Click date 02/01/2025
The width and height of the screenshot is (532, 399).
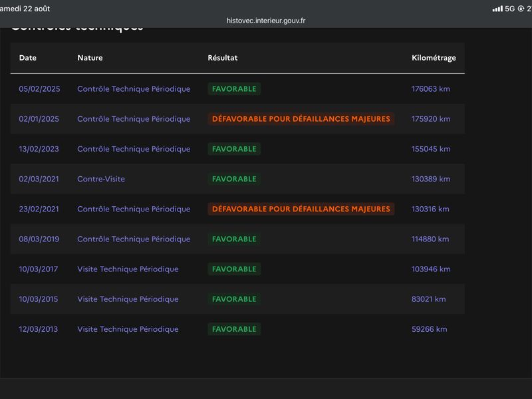pyautogui.click(x=39, y=119)
